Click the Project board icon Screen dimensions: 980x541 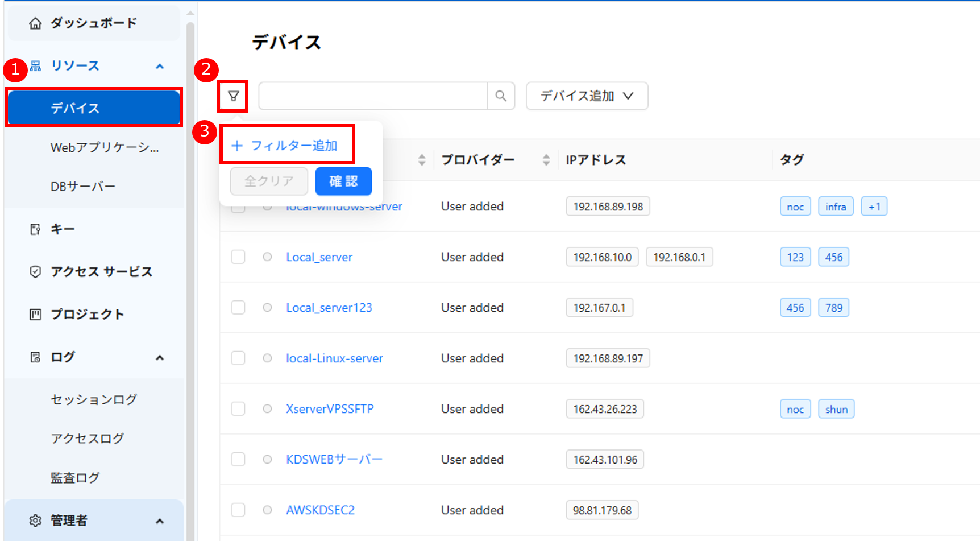pos(35,315)
